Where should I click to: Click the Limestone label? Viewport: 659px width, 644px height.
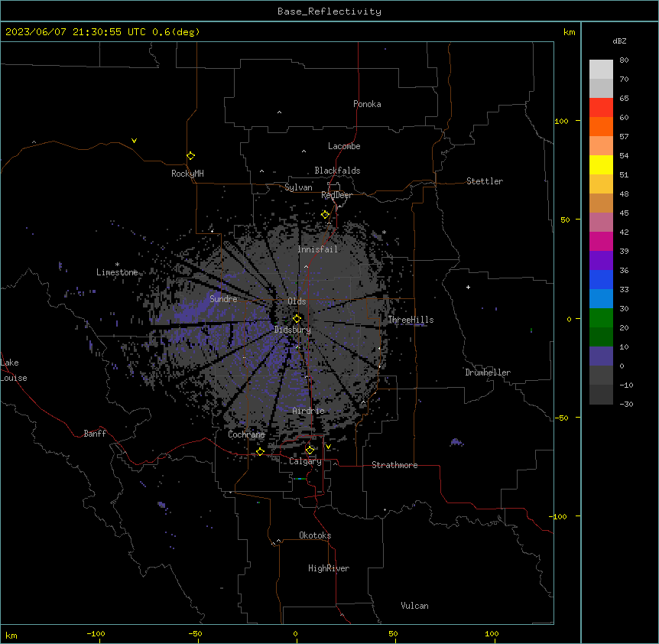point(117,272)
